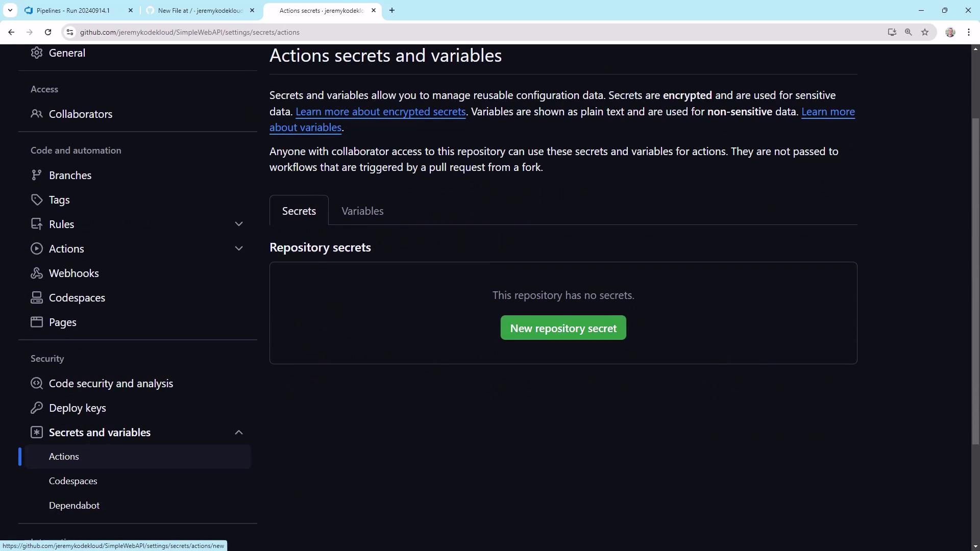Screen dimensions: 980x551
Task: Click the New repository secret button
Action: 563,328
